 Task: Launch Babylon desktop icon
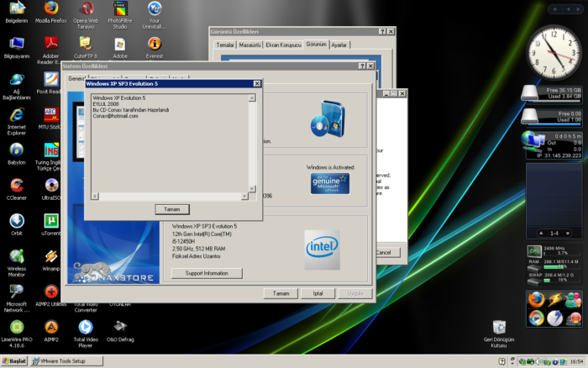coord(17,154)
